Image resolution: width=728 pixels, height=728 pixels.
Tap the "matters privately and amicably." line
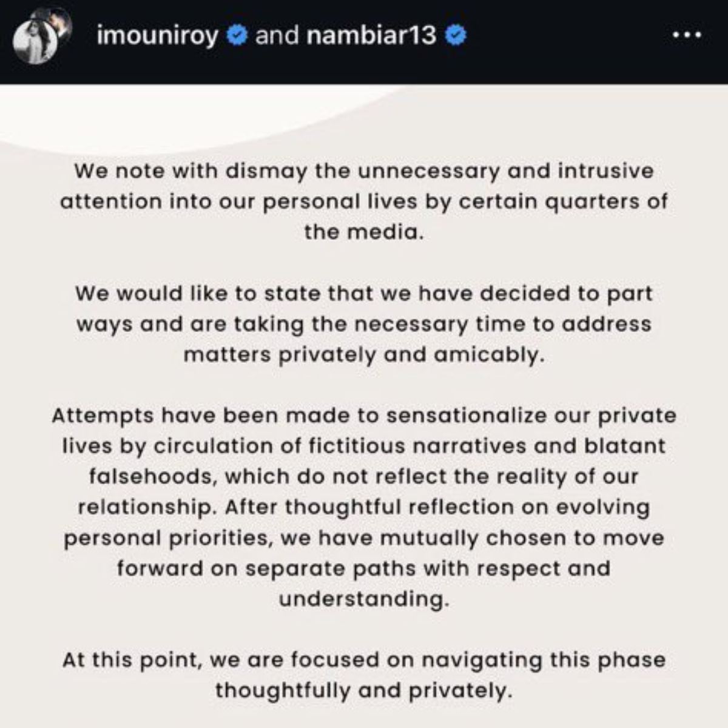click(364, 355)
